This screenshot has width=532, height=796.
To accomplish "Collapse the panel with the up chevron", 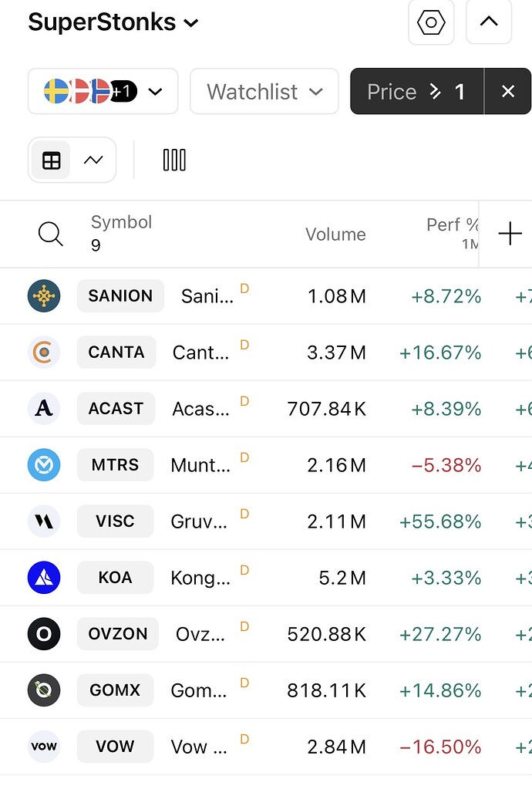I will coord(489,22).
